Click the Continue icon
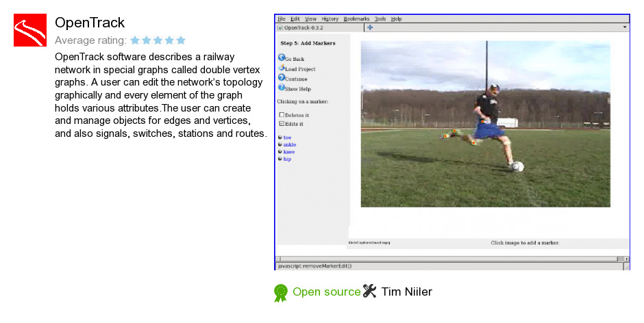 click(x=282, y=77)
